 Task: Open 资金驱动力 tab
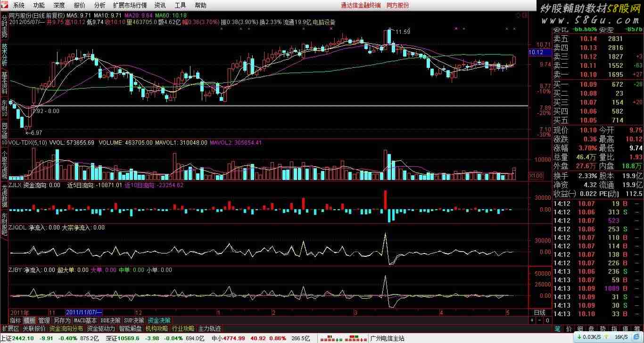coord(101,328)
